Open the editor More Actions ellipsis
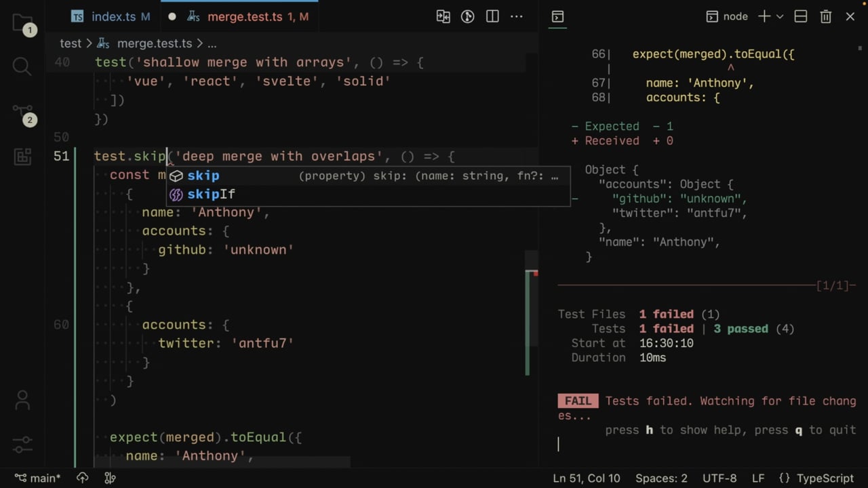The width and height of the screenshot is (868, 488). click(x=517, y=16)
